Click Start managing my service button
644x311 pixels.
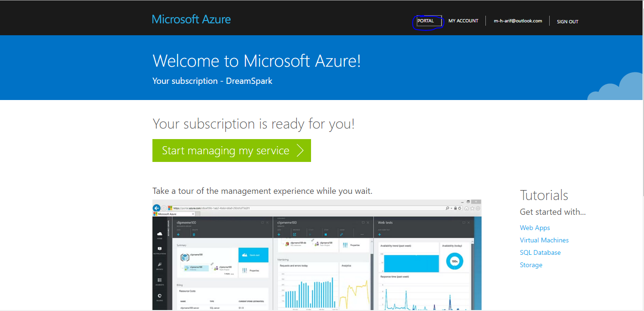point(231,150)
